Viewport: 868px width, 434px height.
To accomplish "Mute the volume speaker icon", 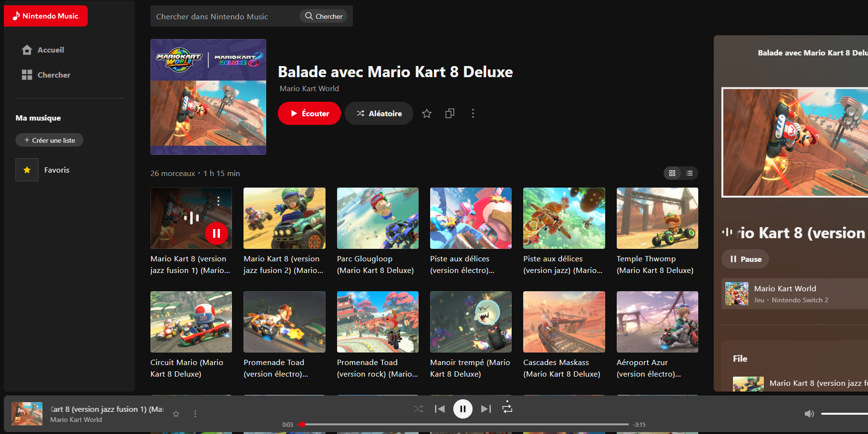I will [x=809, y=414].
